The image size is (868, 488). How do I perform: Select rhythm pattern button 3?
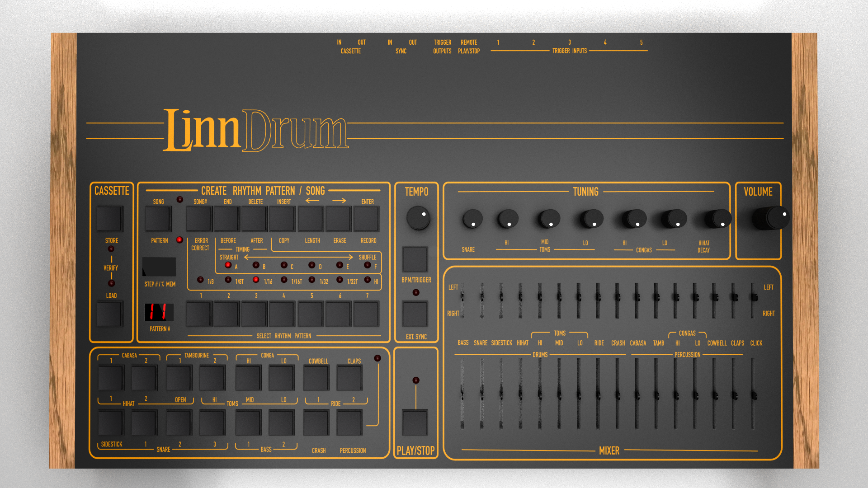(255, 314)
